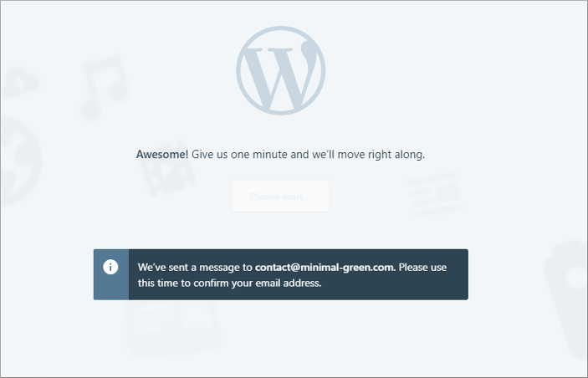Click the faded cloud icon at left edge
Screen dimensions: 588x378
tap(18, 83)
